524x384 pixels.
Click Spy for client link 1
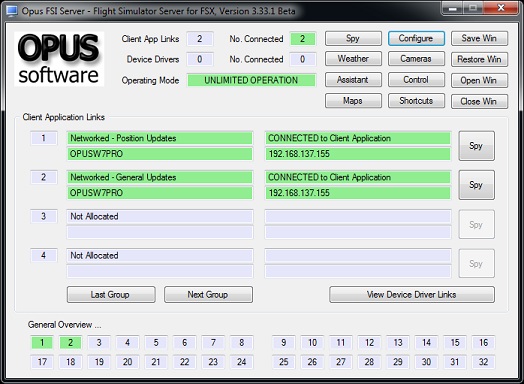[x=476, y=146]
